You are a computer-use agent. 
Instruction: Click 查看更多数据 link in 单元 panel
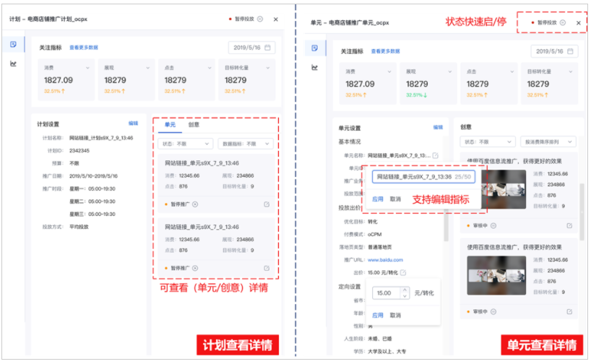[x=386, y=51]
